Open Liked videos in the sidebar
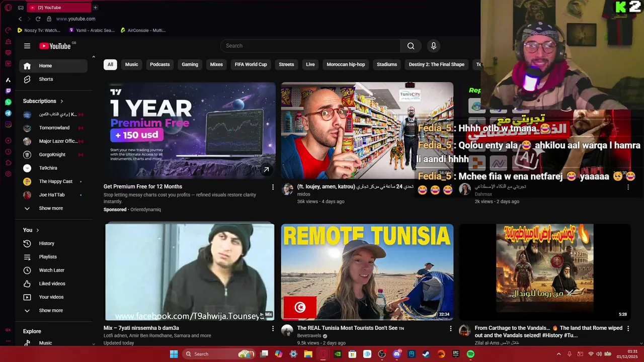644x362 pixels. point(53,284)
